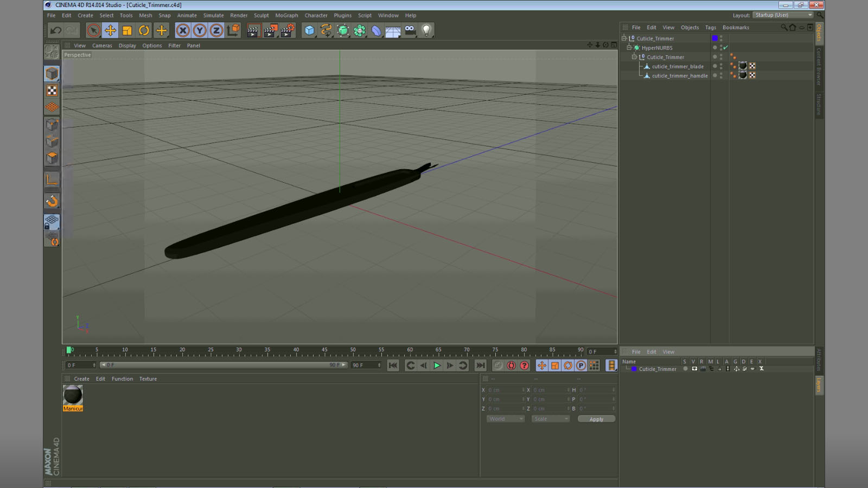This screenshot has width=868, height=488.
Task: Click the Undo arrow icon
Action: (x=55, y=30)
